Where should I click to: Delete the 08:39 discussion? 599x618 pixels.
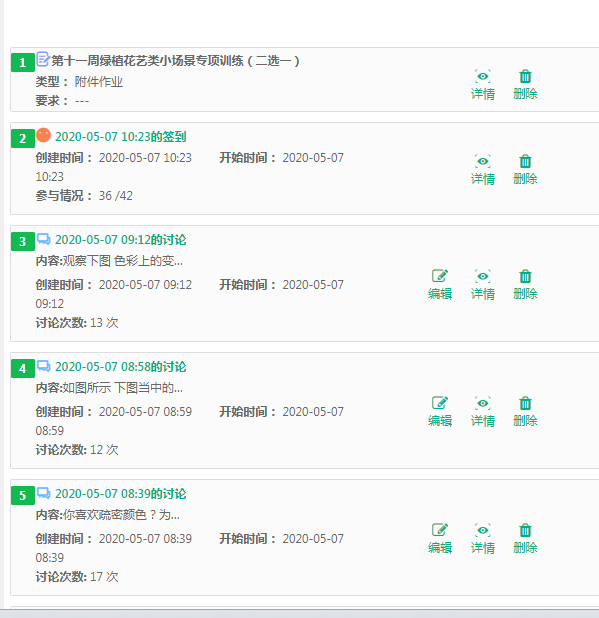tap(525, 539)
